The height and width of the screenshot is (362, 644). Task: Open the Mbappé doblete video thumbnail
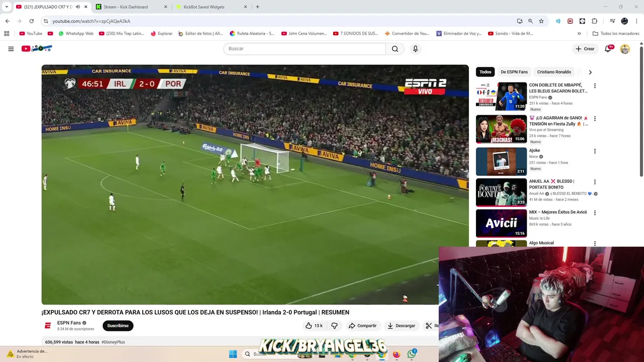(x=501, y=97)
